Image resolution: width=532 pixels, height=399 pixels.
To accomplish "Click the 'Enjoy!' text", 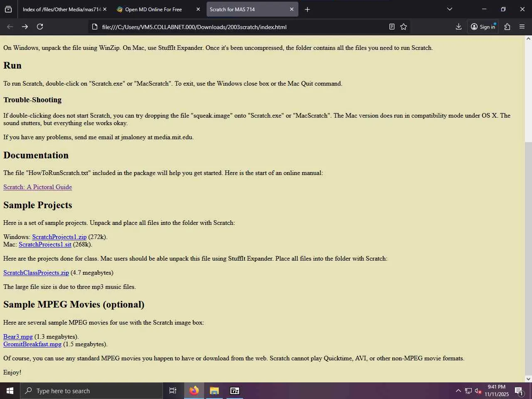I will pos(12,372).
